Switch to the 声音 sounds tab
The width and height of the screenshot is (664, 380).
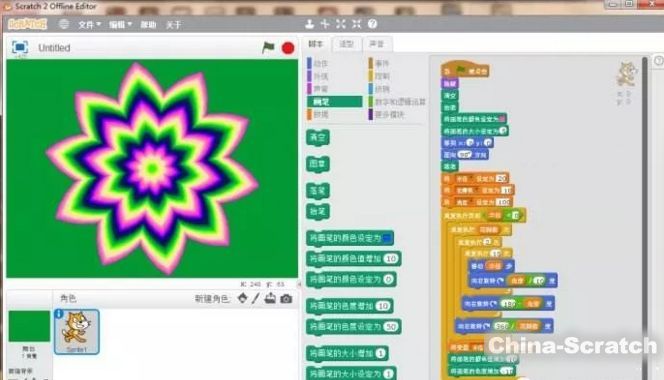coord(376,44)
